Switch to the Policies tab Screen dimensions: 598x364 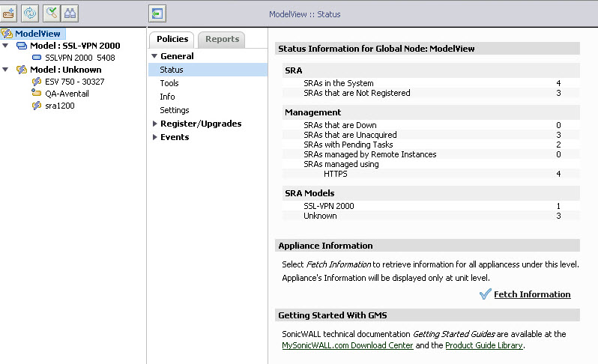(172, 39)
